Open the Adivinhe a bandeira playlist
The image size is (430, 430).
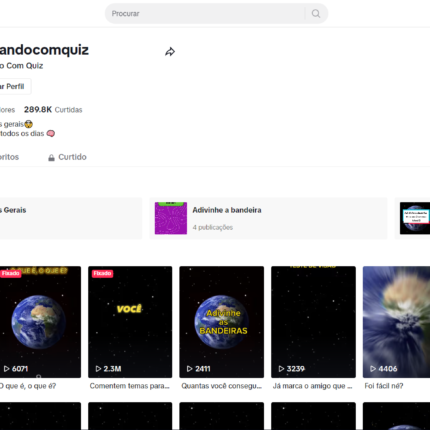(269, 218)
